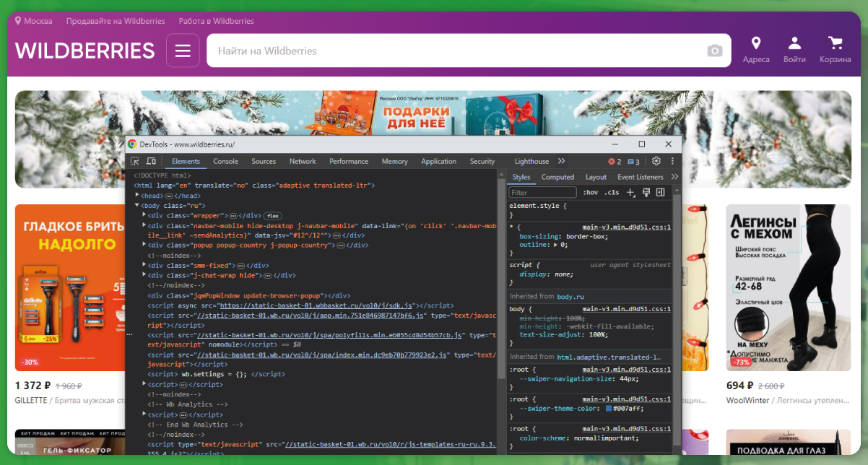Click the body.ru inherited-from link
This screenshot has width=868, height=465.
(570, 296)
